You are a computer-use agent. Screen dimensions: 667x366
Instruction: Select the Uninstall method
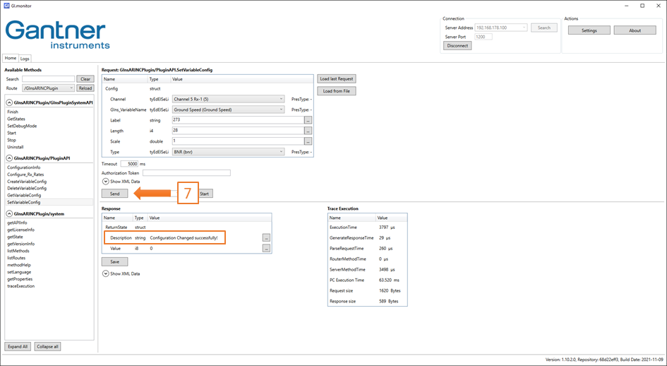(x=15, y=147)
